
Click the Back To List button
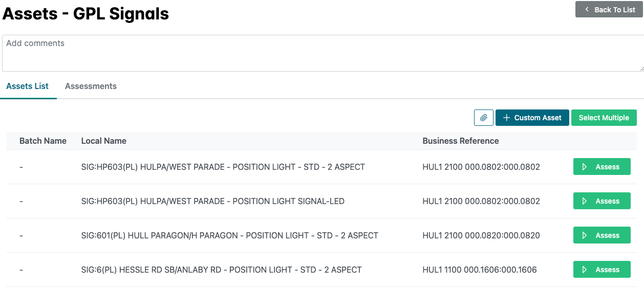609,10
